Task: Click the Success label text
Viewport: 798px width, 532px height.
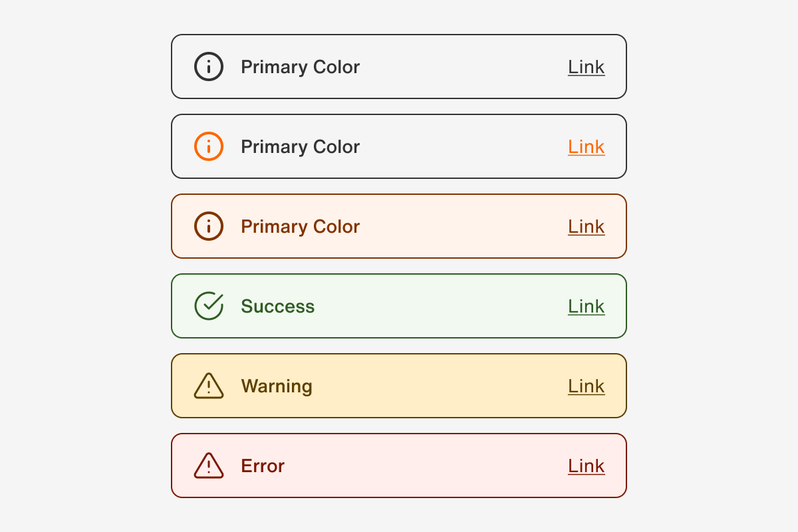Action: (x=277, y=307)
